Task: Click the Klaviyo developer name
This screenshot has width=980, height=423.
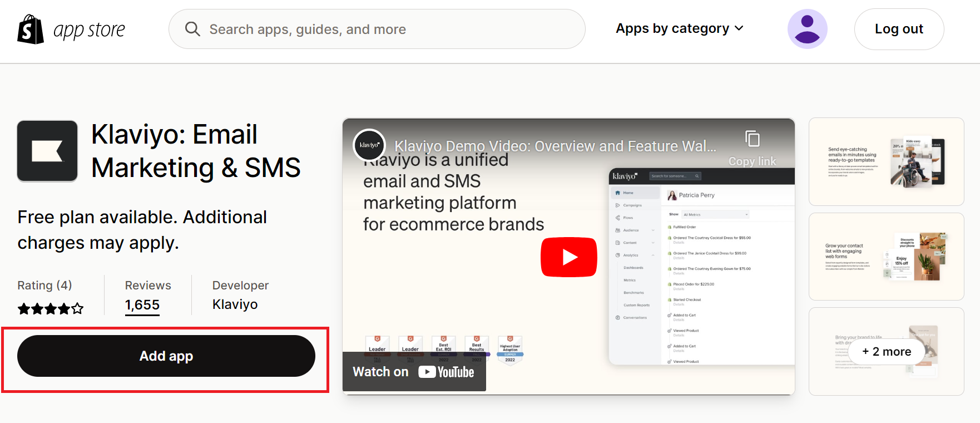Action: [235, 304]
